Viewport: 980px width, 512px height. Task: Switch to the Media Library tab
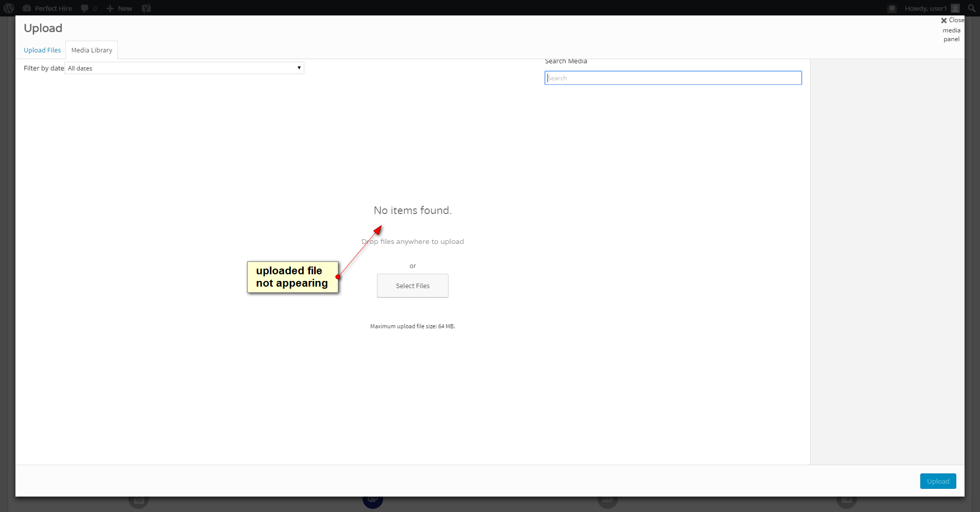(x=92, y=50)
